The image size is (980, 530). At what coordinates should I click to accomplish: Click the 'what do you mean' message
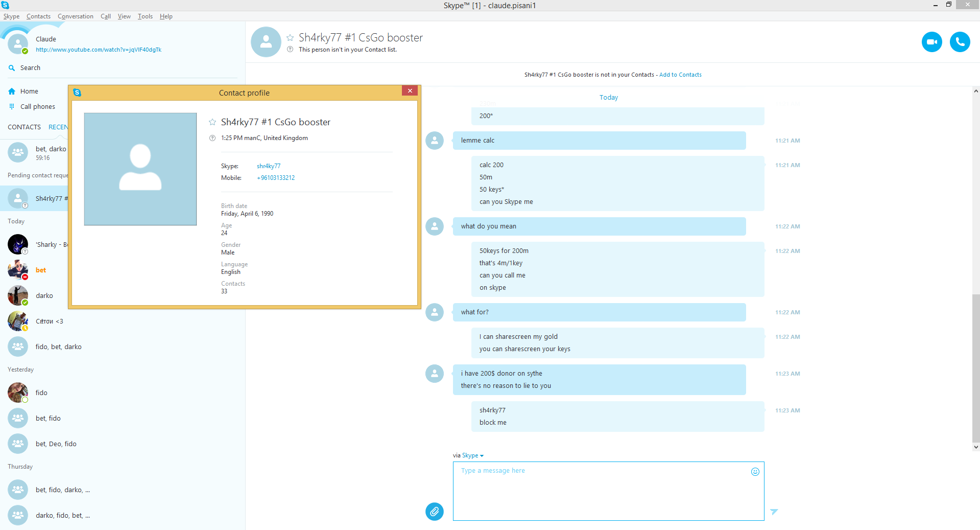click(599, 226)
